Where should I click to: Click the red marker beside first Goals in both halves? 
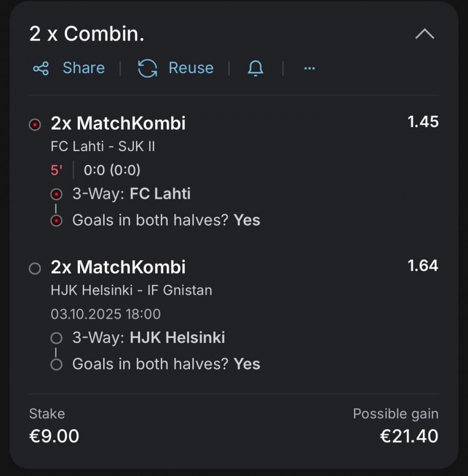pos(57,221)
